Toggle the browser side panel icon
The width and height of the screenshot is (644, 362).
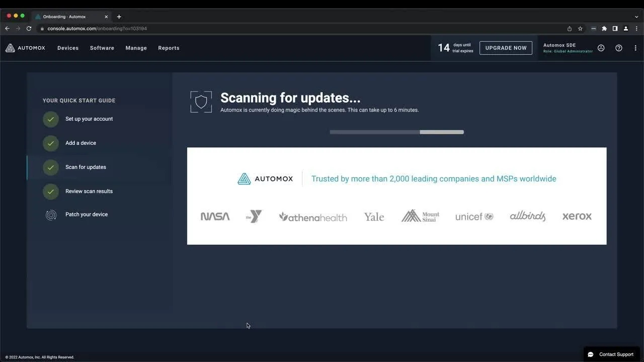(615, 29)
